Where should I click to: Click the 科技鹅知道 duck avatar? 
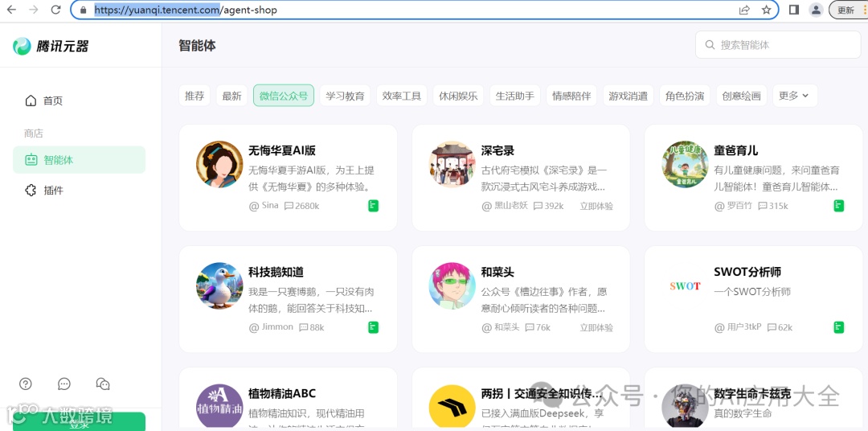click(219, 285)
